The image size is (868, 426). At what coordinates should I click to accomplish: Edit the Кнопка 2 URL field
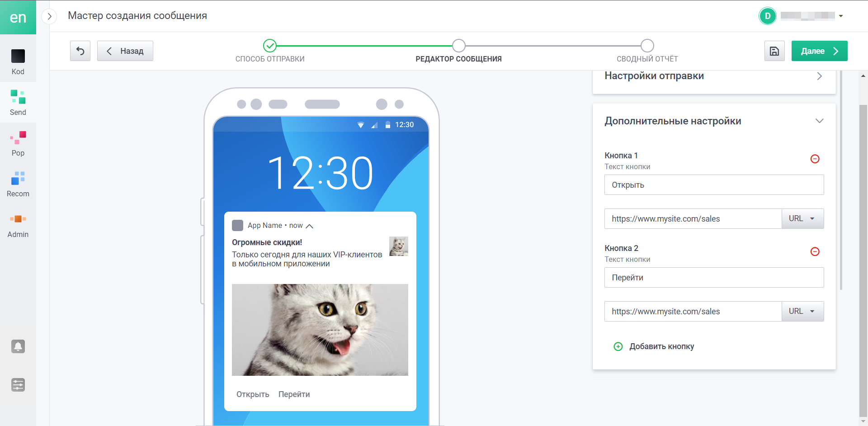693,311
